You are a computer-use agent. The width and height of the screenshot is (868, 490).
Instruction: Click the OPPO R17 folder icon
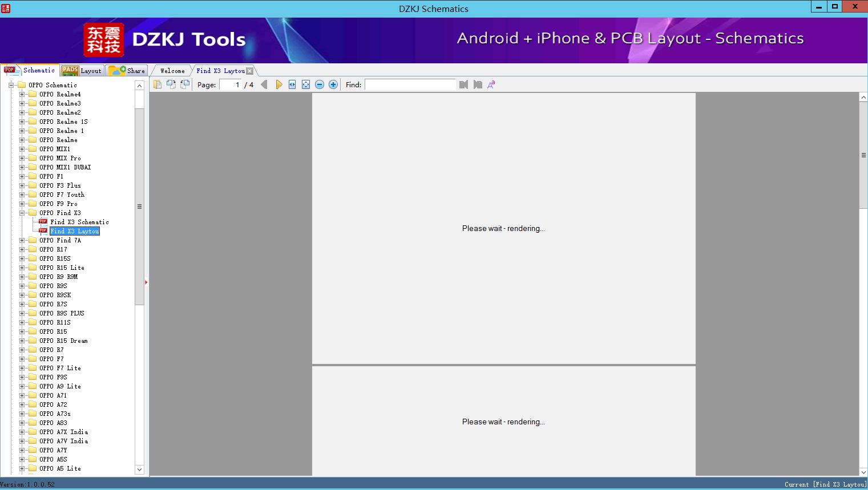tap(33, 249)
